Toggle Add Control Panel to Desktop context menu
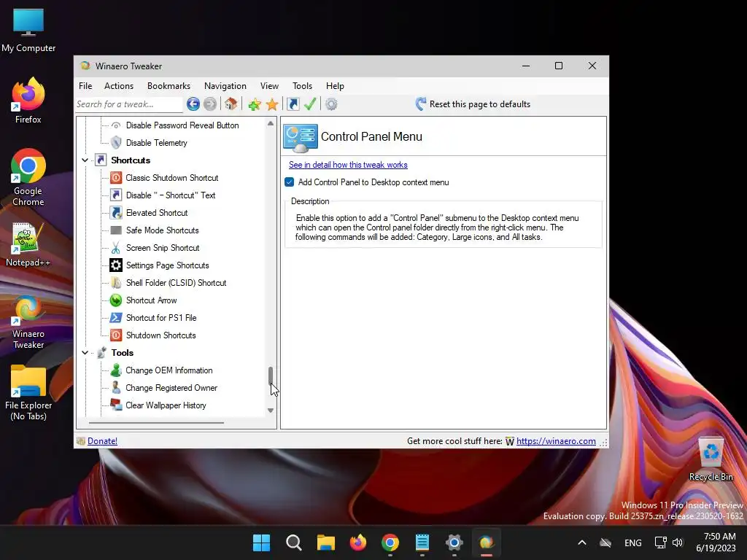This screenshot has height=560, width=747. (289, 182)
